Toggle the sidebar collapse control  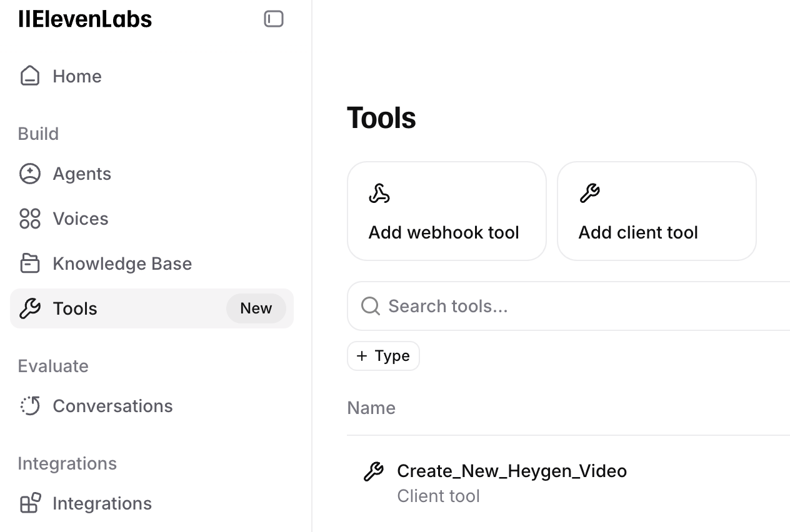click(273, 19)
